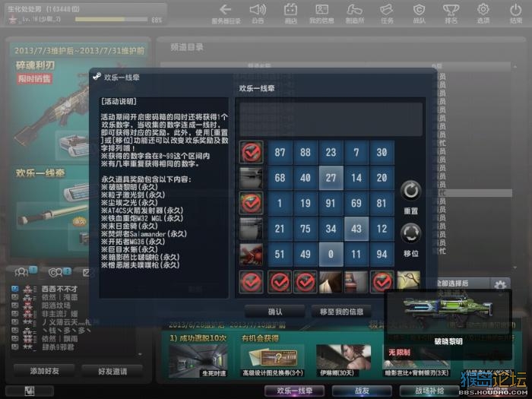Click the branch reward icon right of bottom row
Image resolution: width=532 pixels, height=399 pixels.
(x=409, y=280)
